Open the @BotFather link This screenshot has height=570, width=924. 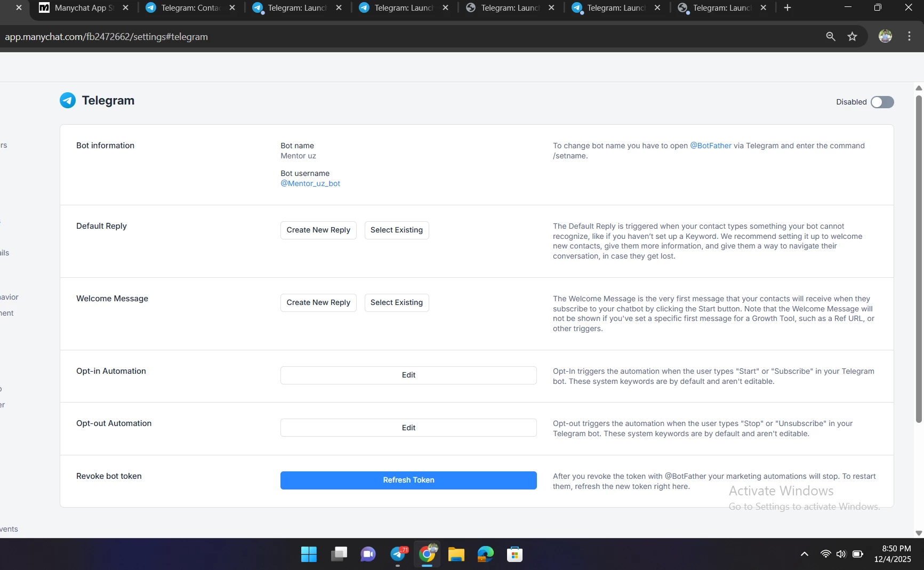[x=711, y=146]
